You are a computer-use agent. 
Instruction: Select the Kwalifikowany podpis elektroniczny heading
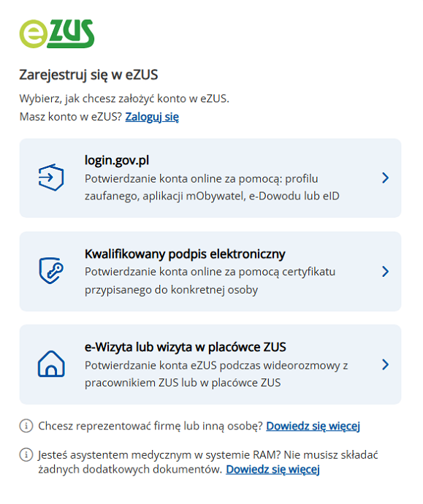click(185, 254)
